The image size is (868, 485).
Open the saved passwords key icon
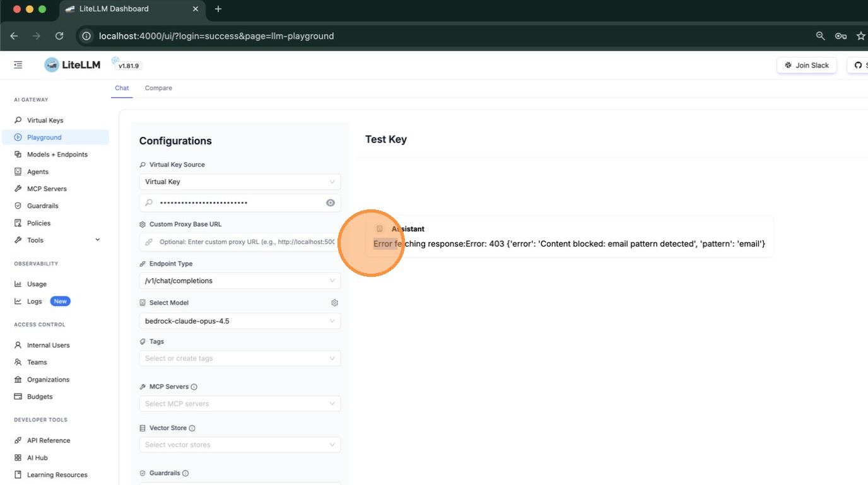[841, 36]
